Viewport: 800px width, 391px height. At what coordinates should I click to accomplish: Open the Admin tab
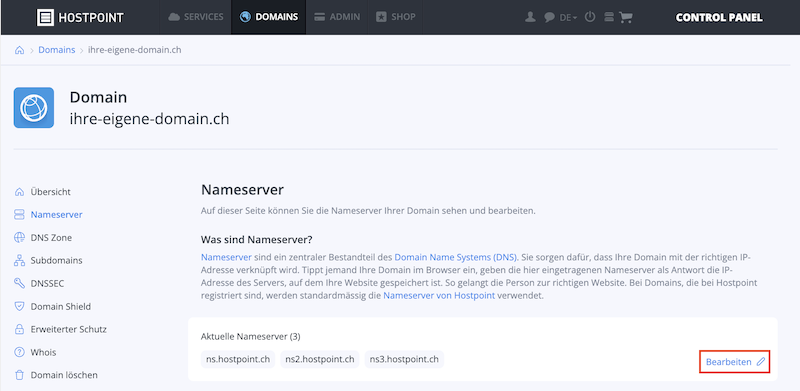pyautogui.click(x=337, y=17)
